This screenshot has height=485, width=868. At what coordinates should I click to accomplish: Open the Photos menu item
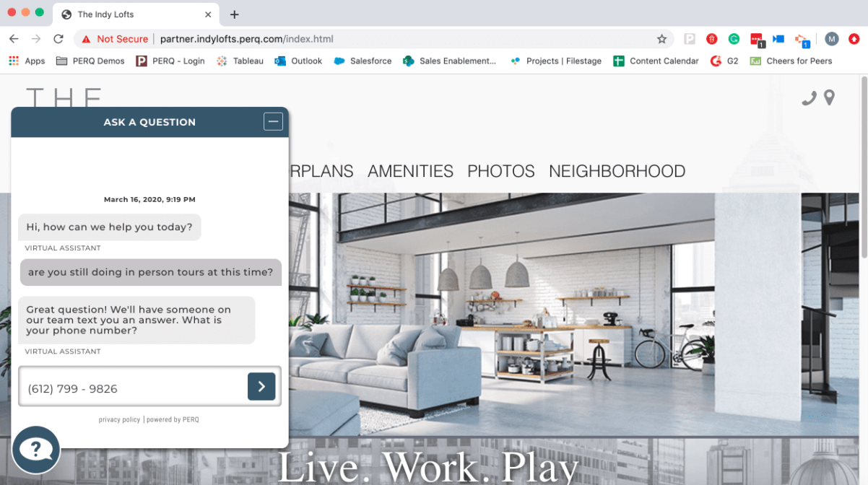(x=501, y=171)
